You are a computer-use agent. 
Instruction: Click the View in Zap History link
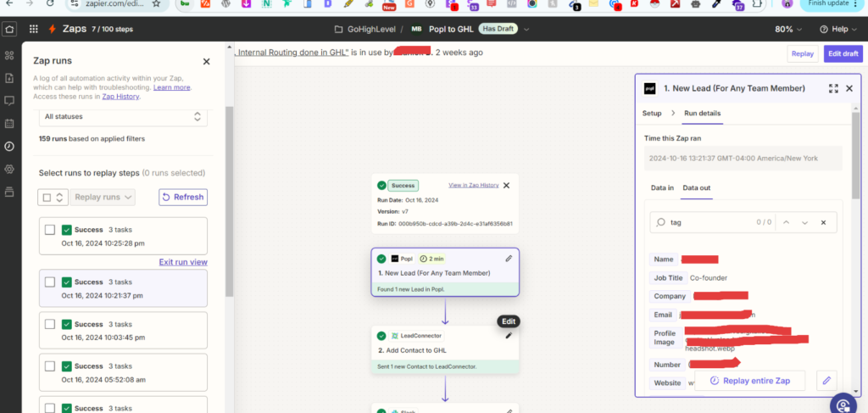coord(473,185)
